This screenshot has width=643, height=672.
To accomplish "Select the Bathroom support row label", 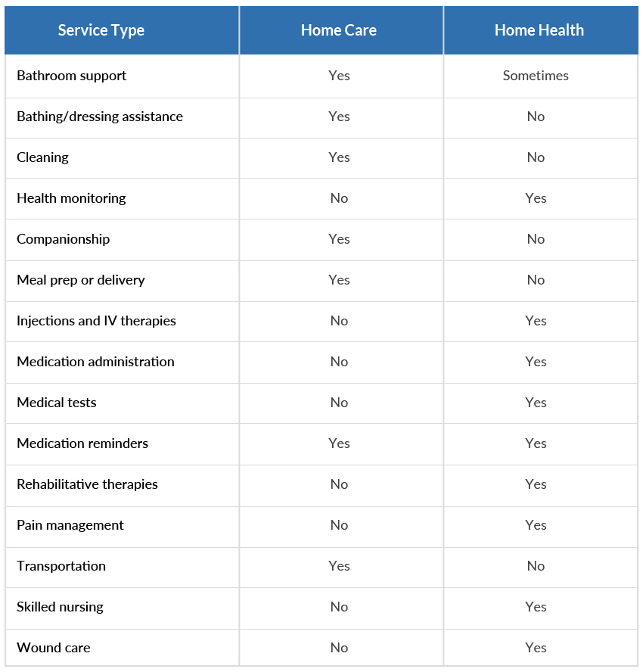I will [x=72, y=76].
